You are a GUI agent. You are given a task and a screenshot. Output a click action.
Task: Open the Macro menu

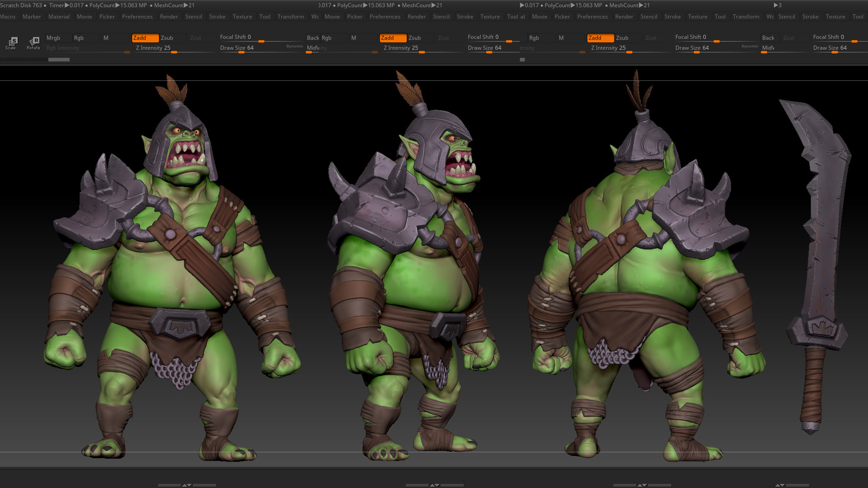(8, 17)
